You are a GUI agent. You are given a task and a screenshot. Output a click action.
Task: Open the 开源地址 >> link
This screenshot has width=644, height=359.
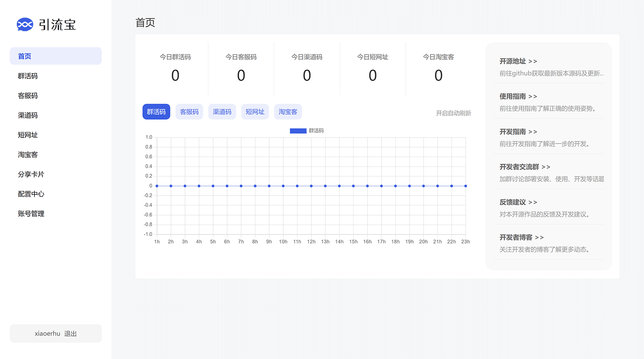tap(518, 61)
